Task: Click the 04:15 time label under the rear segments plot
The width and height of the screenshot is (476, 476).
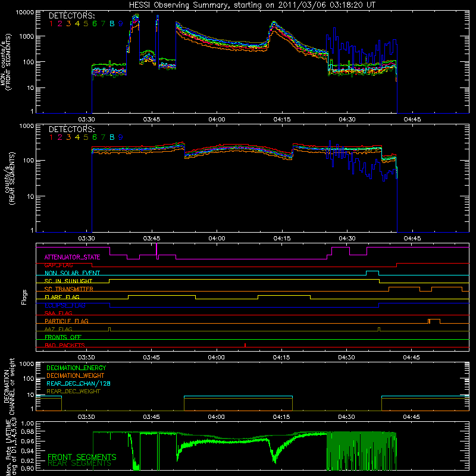Action: click(x=281, y=239)
